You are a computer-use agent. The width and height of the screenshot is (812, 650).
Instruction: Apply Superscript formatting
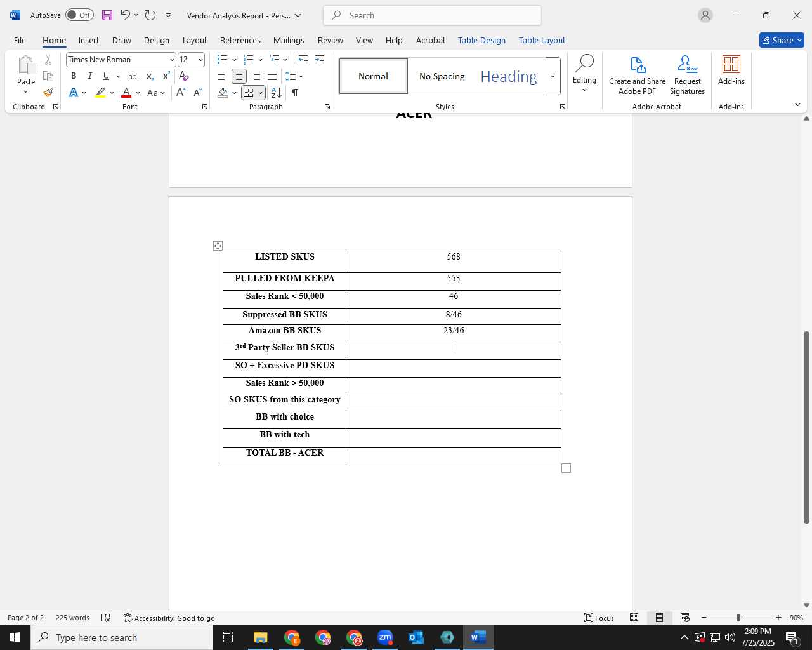coord(166,76)
